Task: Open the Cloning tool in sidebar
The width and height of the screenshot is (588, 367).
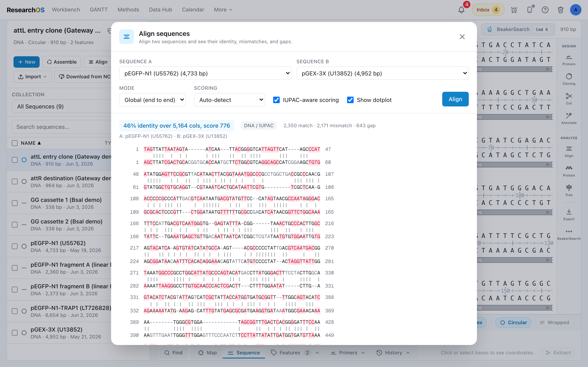Action: click(569, 79)
